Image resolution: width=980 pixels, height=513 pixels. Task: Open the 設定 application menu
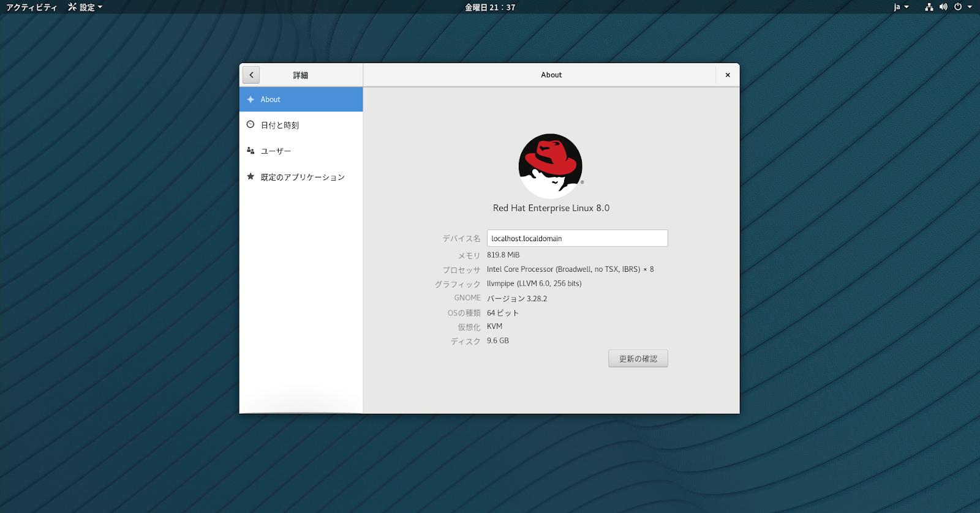[x=85, y=7]
